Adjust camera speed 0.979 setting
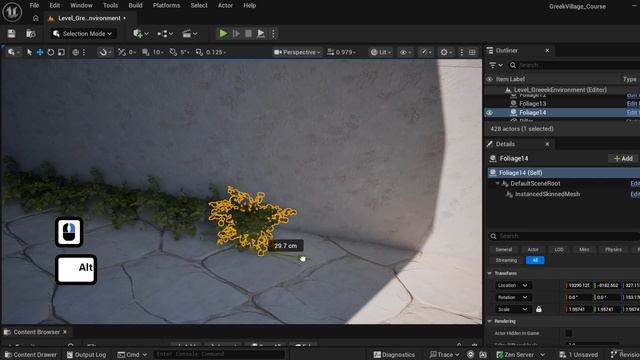This screenshot has height=360, width=640. (341, 52)
